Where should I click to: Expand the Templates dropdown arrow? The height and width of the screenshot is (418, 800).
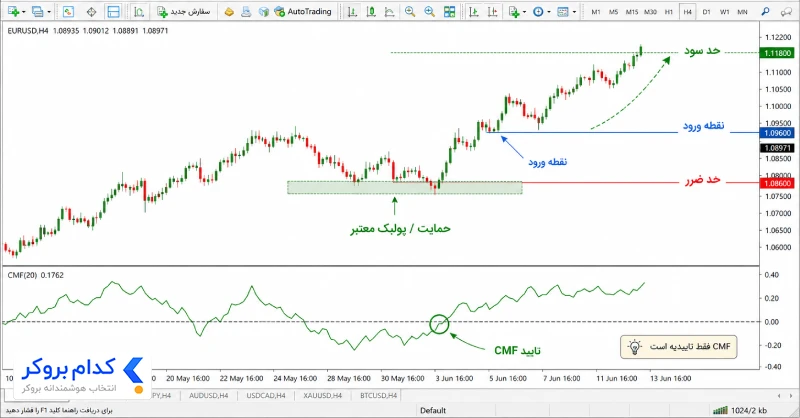pos(574,12)
